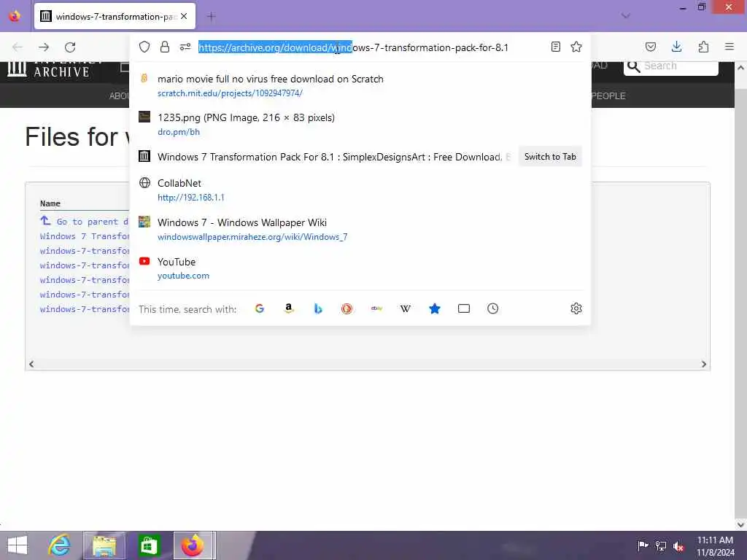Click the Switch to Tab button
The image size is (747, 560).
click(550, 157)
